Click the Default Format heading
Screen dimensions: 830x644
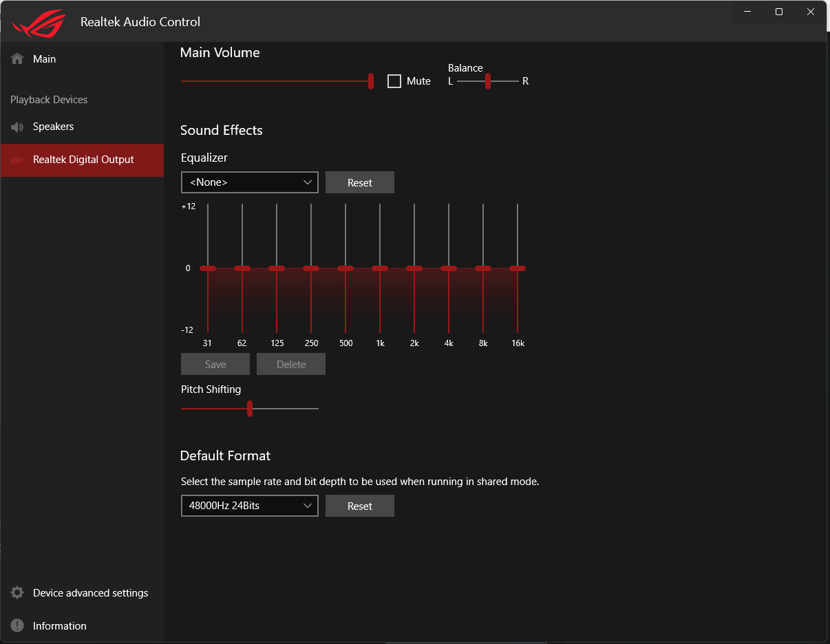(226, 455)
